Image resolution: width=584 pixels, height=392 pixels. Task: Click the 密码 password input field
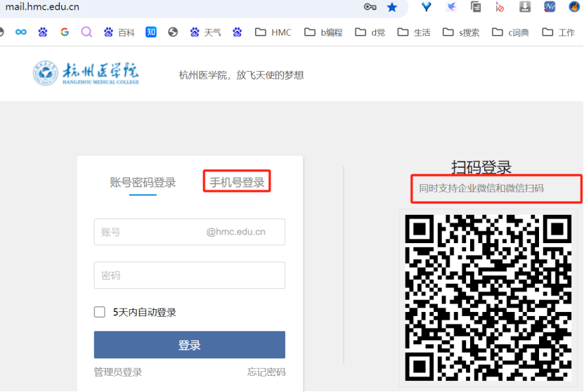(190, 275)
